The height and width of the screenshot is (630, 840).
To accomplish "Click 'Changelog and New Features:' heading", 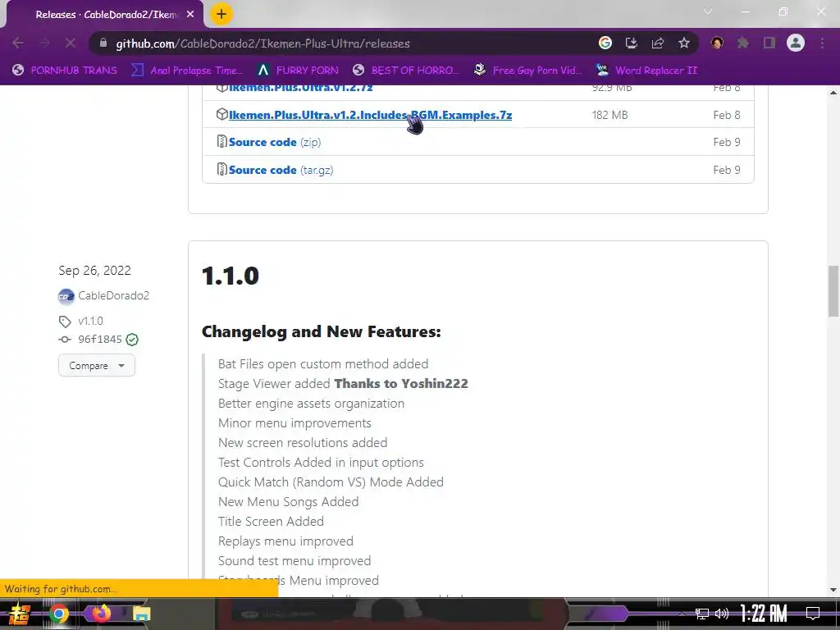I will pos(322,331).
